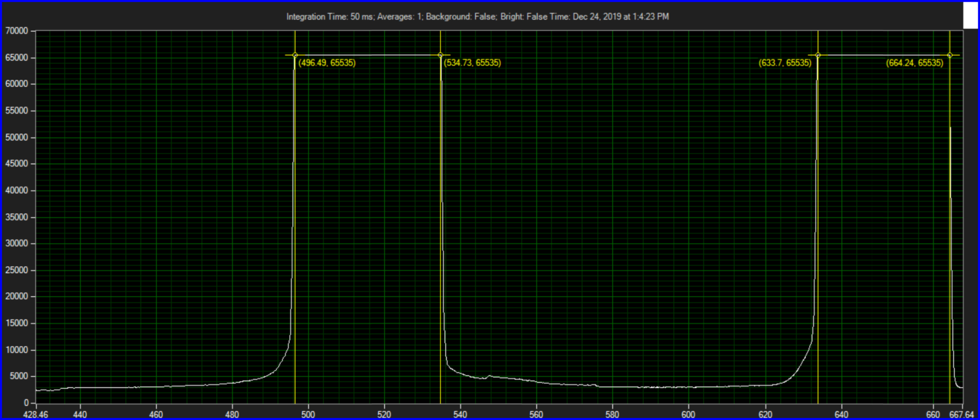Screen dimensions: 980x420
Task: Click the 70000 y-axis label
Action: tap(15, 31)
